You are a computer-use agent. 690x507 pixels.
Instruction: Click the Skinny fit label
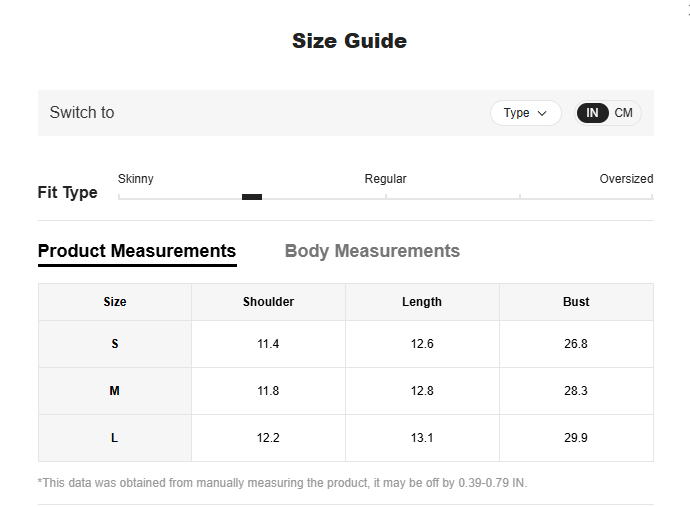pyautogui.click(x=136, y=179)
